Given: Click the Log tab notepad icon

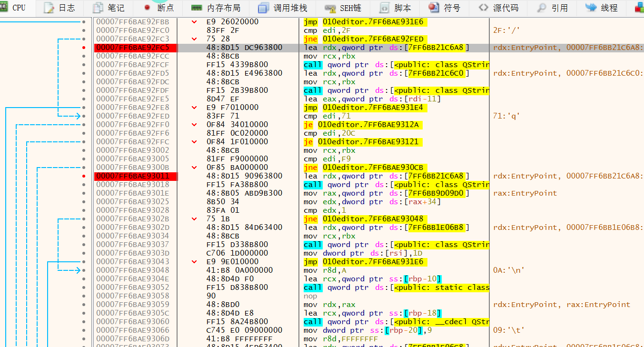Looking at the screenshot, I should pyautogui.click(x=49, y=8).
